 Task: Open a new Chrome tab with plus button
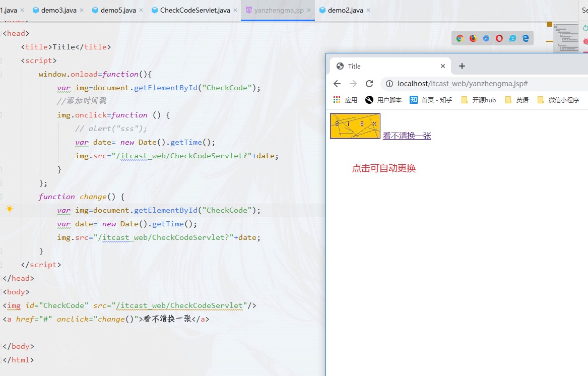click(462, 66)
